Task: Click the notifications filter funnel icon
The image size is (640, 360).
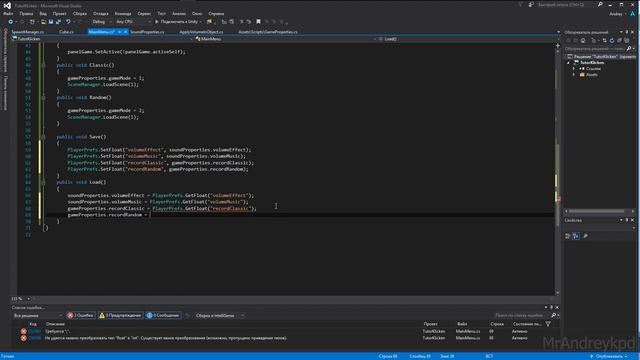Action: tap(520, 4)
